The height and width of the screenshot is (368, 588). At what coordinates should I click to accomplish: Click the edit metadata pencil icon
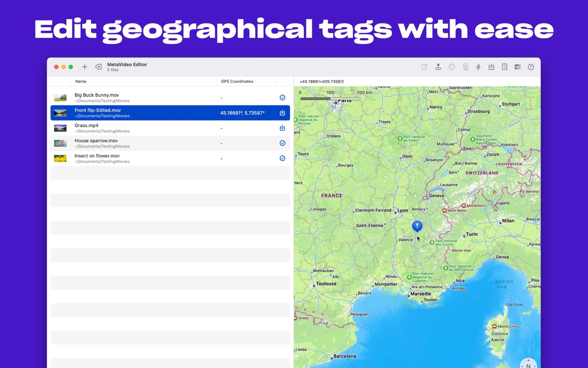point(424,67)
